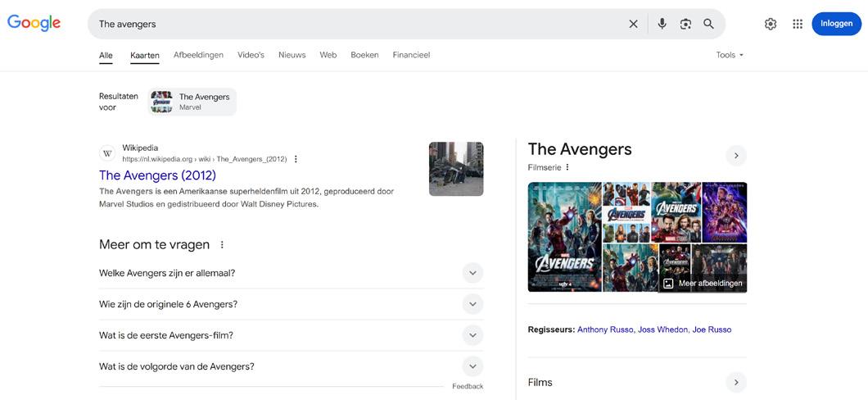Select The Avengers Marvel results chip
Viewport: 868px width, 400px height.
pos(192,102)
